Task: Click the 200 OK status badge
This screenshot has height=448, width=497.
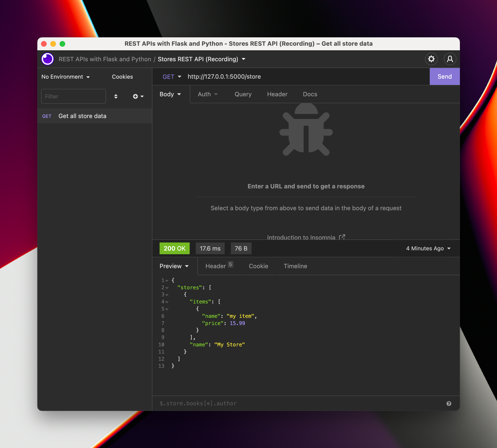Action: pos(174,248)
